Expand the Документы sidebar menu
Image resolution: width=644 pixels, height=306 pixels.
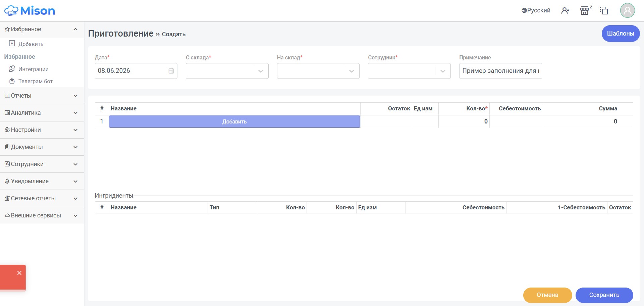(42, 147)
